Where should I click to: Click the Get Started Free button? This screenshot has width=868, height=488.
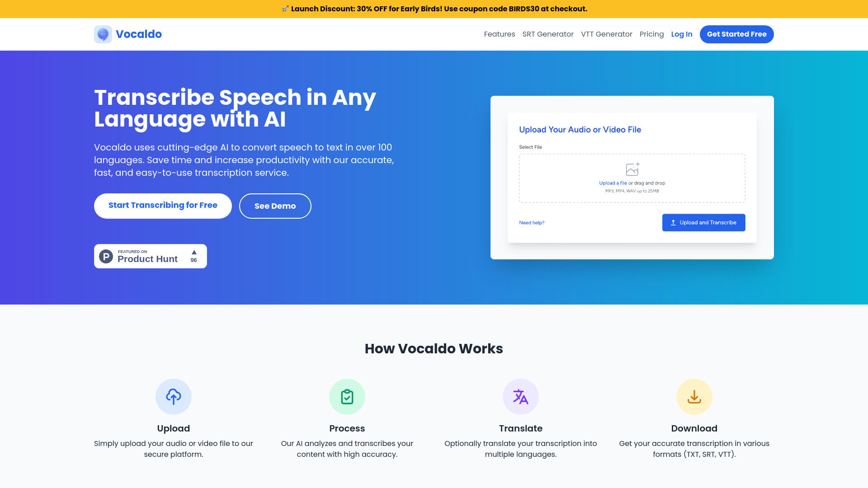(737, 34)
